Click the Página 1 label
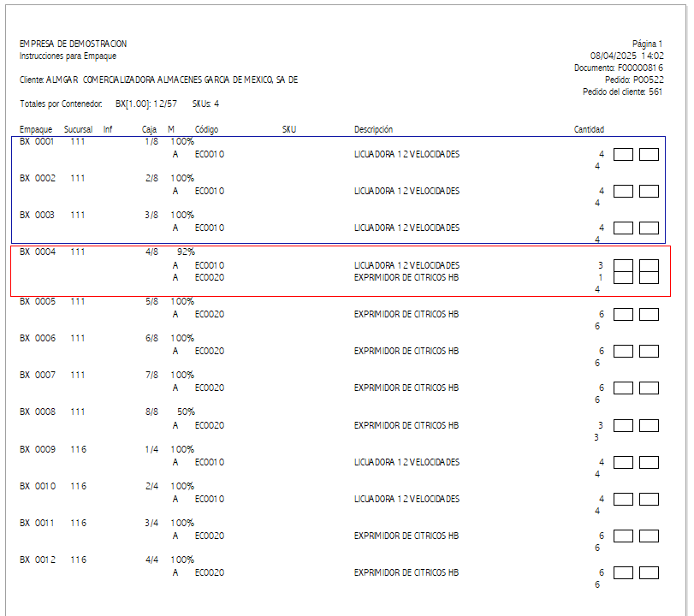This screenshot has width=694, height=616. (647, 44)
